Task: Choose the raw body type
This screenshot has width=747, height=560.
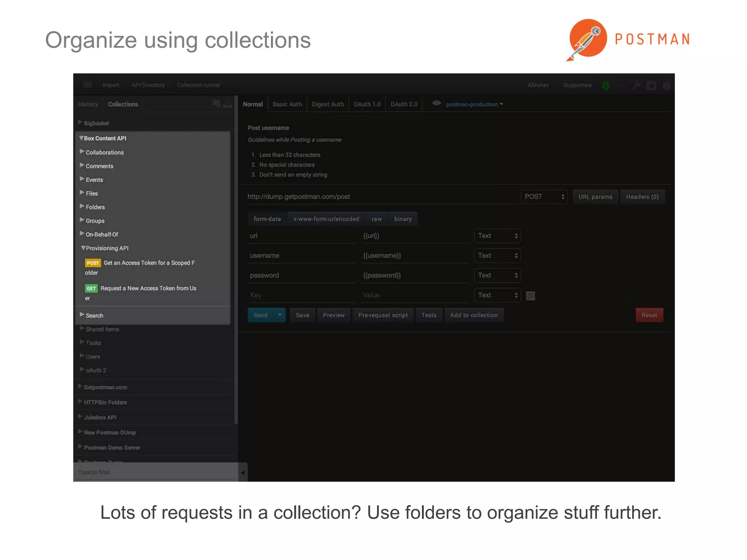Action: point(376,219)
